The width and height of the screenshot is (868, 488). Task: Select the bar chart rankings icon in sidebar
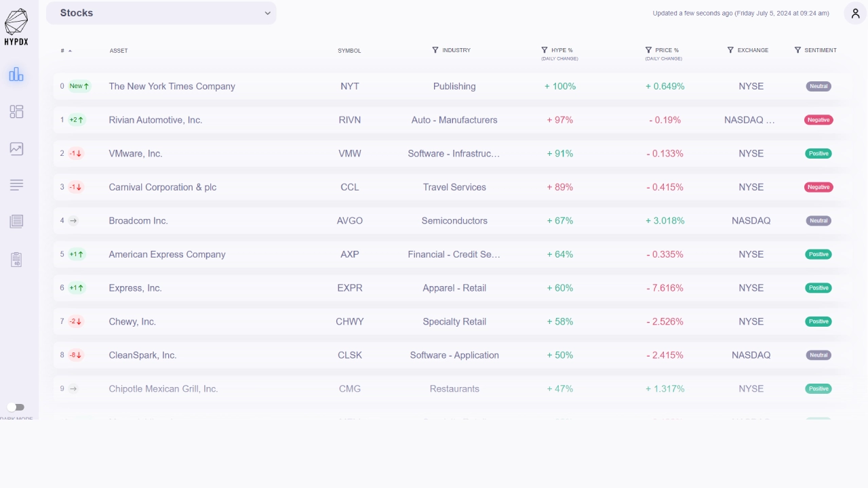(x=16, y=75)
